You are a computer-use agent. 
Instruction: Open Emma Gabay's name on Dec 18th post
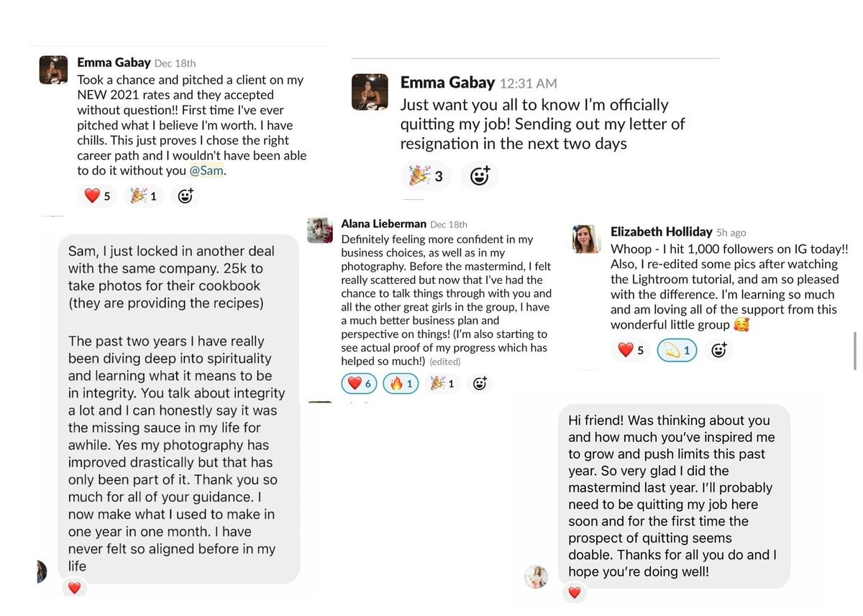pyautogui.click(x=114, y=63)
